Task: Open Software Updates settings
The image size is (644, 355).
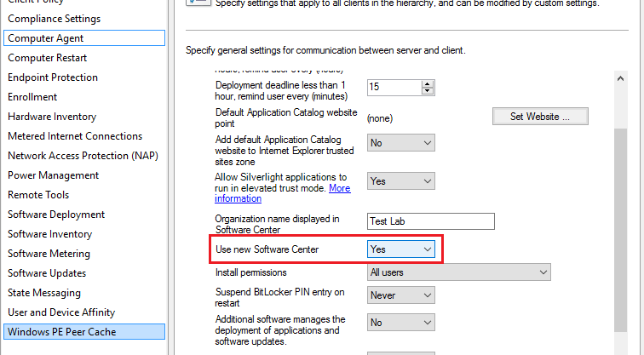Action: click(47, 273)
